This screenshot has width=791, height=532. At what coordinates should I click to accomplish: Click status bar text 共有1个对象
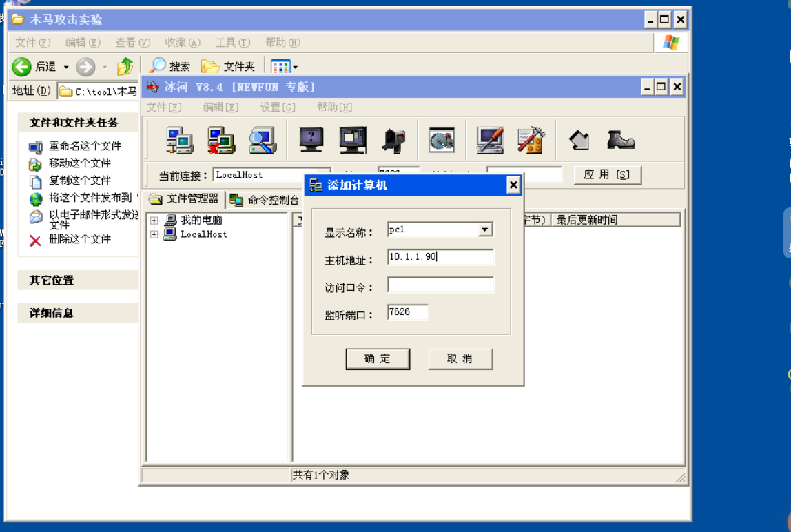(x=321, y=475)
